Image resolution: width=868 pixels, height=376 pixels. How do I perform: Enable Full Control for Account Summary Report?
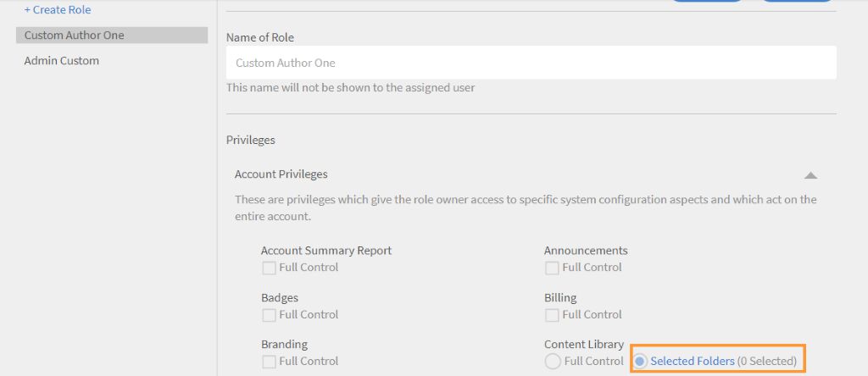pos(269,268)
